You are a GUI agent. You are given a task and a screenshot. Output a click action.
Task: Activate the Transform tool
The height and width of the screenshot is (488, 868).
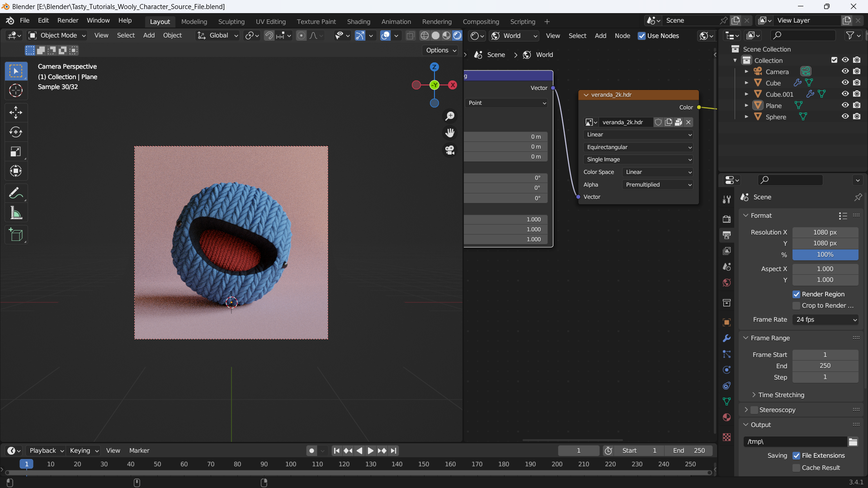(16, 171)
